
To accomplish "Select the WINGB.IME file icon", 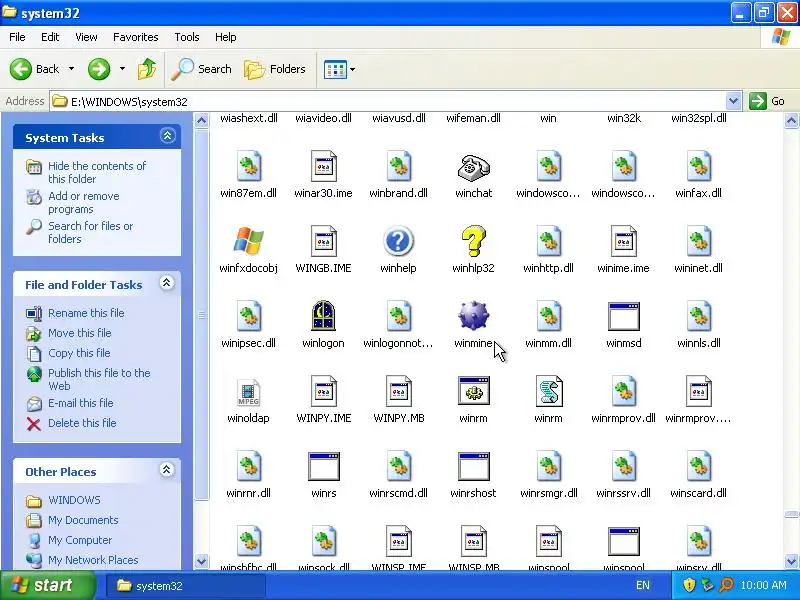I will pos(323,241).
